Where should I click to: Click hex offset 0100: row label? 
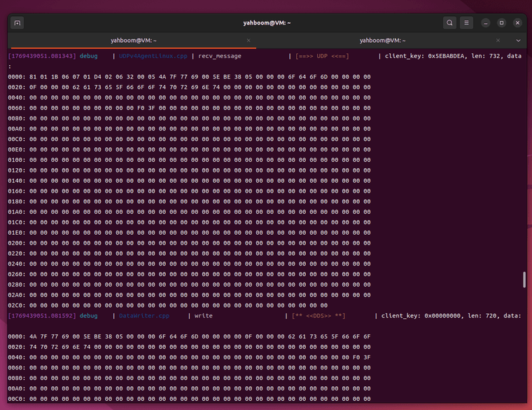point(17,160)
